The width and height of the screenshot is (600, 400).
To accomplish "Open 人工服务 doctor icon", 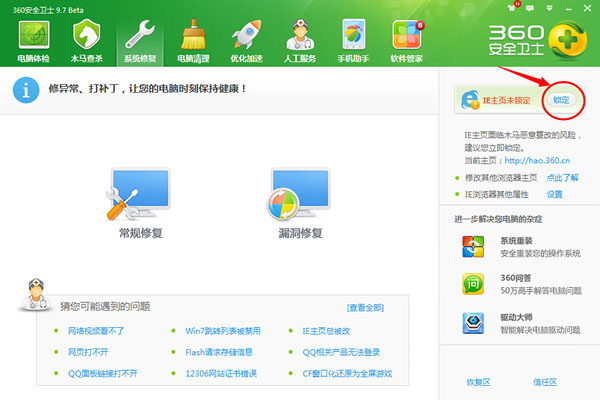I will pos(300,34).
